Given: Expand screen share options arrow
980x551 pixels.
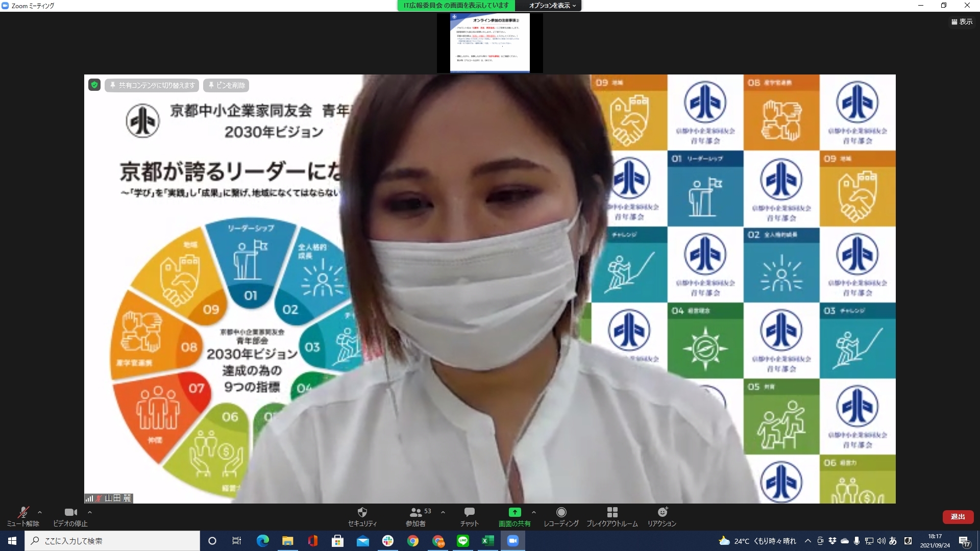Looking at the screenshot, I should click(x=534, y=512).
